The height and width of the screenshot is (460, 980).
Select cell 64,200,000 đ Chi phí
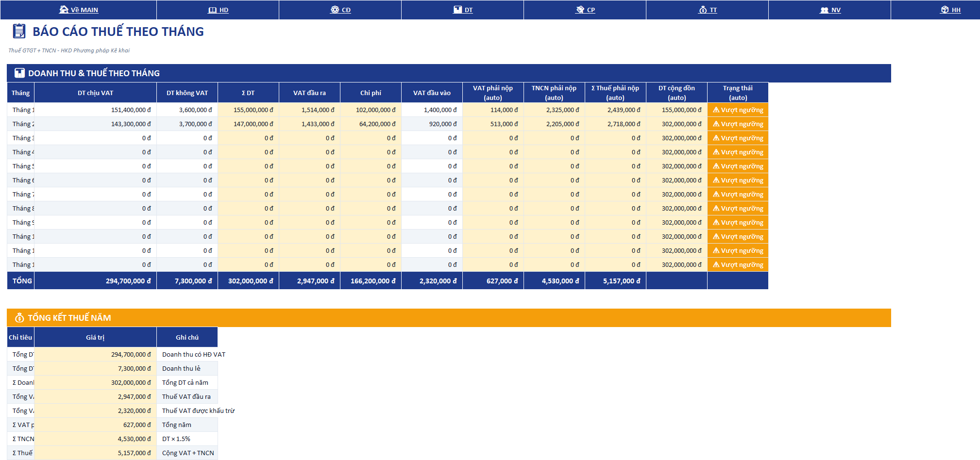pyautogui.click(x=371, y=124)
